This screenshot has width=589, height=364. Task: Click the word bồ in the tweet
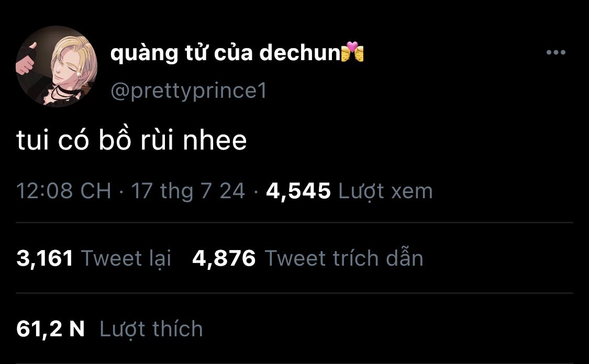pyautogui.click(x=115, y=140)
